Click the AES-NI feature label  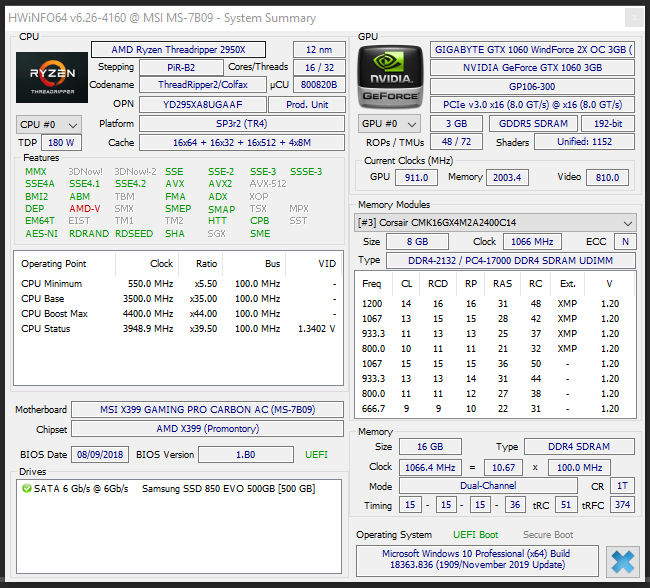click(x=41, y=233)
